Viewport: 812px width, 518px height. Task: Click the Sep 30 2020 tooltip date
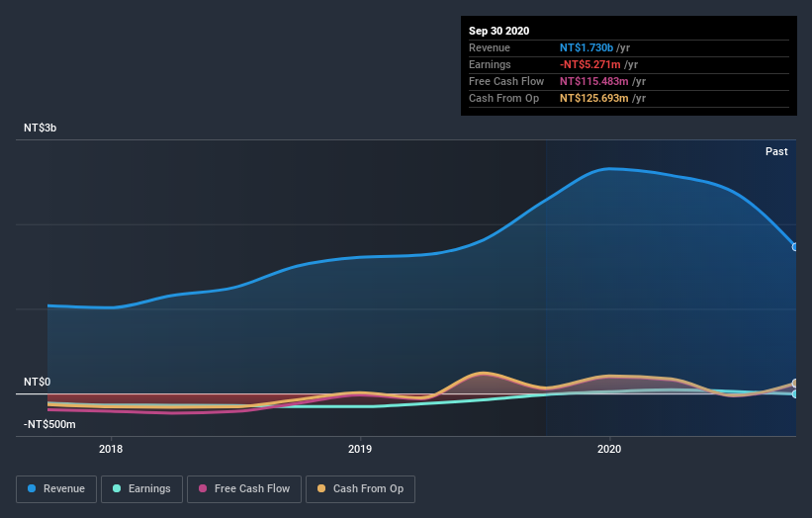click(498, 31)
